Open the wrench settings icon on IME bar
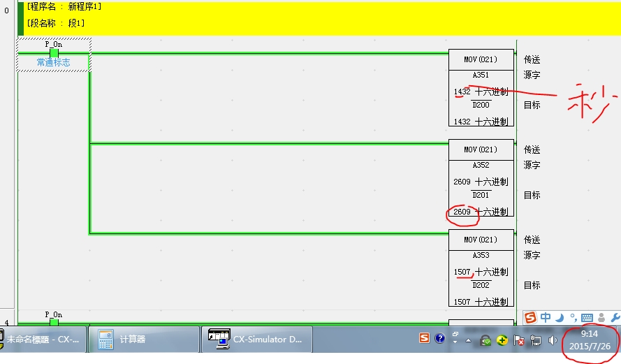Viewport: 621px width, 364px height. (615, 318)
